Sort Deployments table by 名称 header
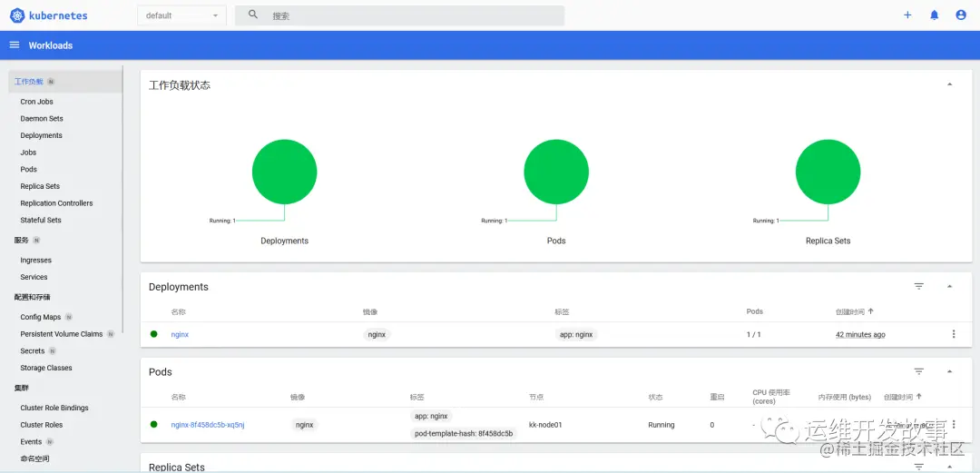The height and width of the screenshot is (473, 980). (x=178, y=311)
